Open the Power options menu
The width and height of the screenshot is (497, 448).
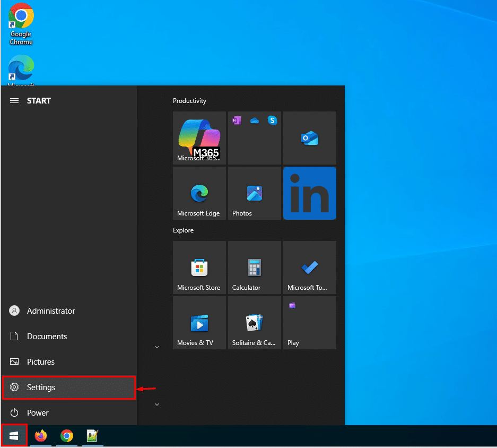(69, 413)
